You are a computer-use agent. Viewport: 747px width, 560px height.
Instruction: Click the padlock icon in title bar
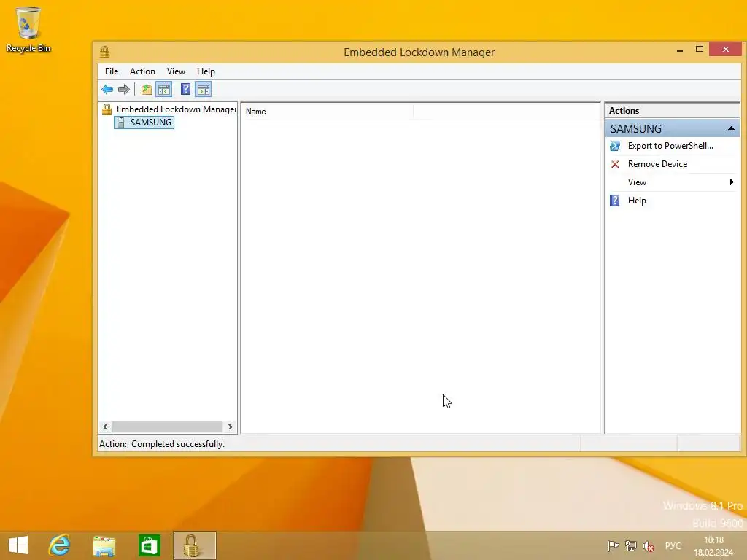click(x=105, y=52)
